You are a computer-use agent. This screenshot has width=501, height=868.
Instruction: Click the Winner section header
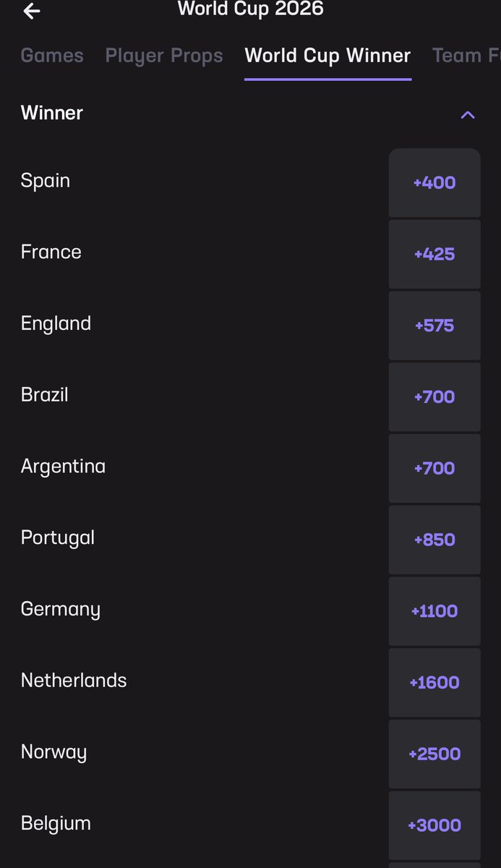[52, 113]
